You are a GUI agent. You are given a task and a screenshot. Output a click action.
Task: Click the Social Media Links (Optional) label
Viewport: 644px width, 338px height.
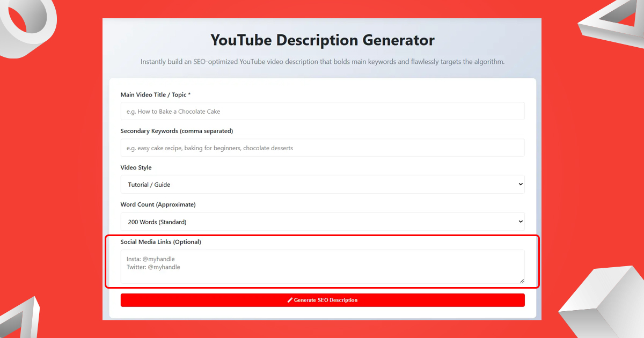tap(160, 241)
